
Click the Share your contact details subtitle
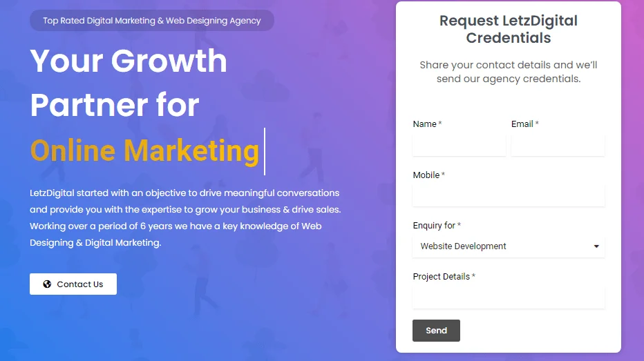pyautogui.click(x=509, y=72)
